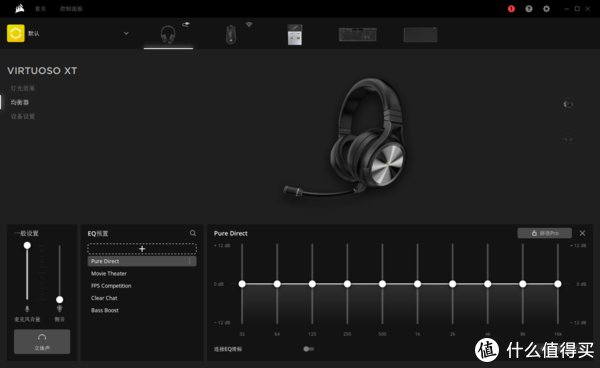Screen dimensions: 600x368
Task: Click the microphone volume slider handle
Action: pos(27,246)
